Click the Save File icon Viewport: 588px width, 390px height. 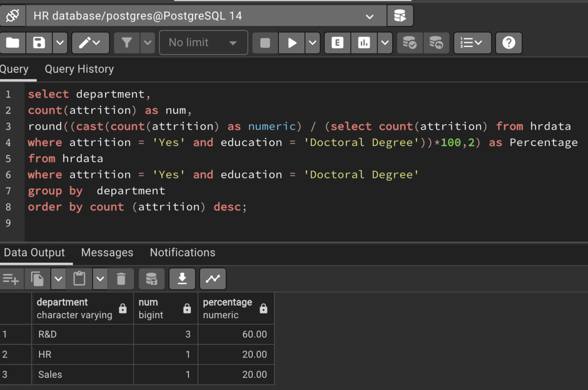point(39,43)
